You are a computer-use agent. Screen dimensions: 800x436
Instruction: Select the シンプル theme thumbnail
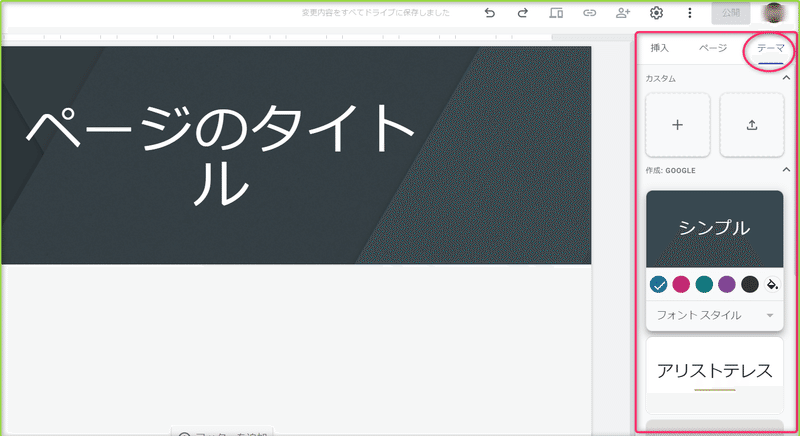tap(714, 228)
